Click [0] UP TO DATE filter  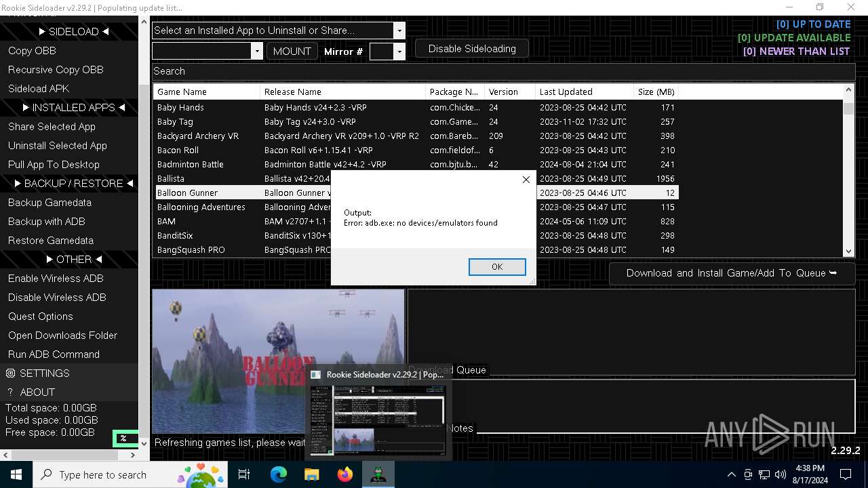point(813,24)
